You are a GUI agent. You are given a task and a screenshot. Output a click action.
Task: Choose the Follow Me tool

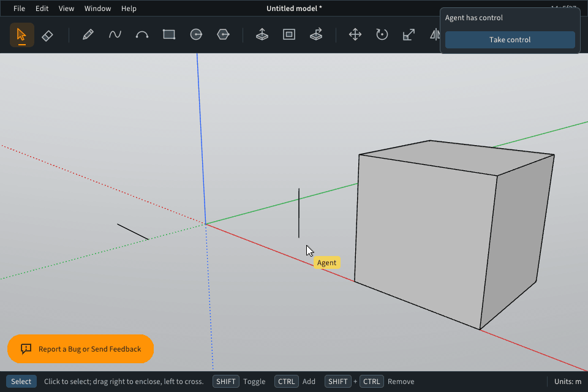point(316,35)
